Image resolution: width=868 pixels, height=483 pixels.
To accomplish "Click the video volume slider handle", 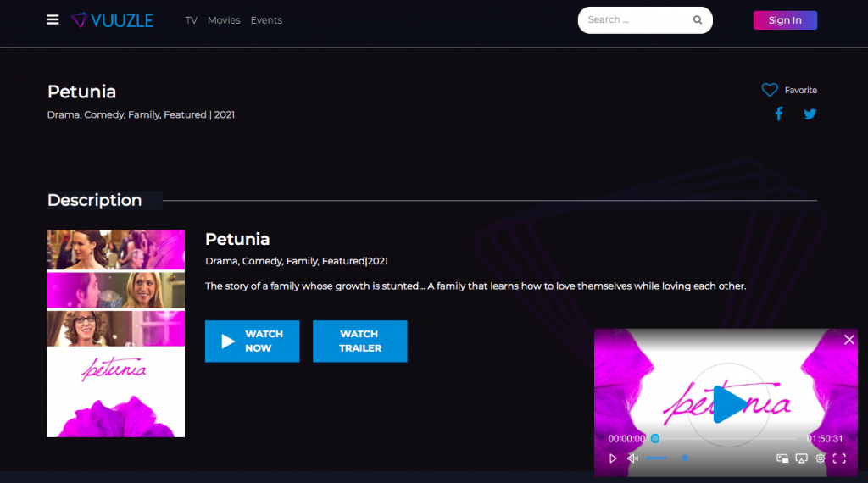I will click(685, 458).
